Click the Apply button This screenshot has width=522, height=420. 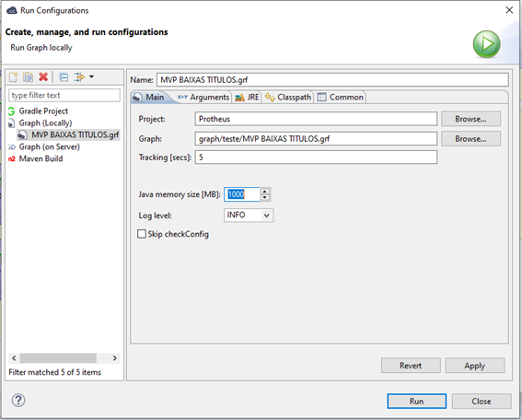click(475, 366)
